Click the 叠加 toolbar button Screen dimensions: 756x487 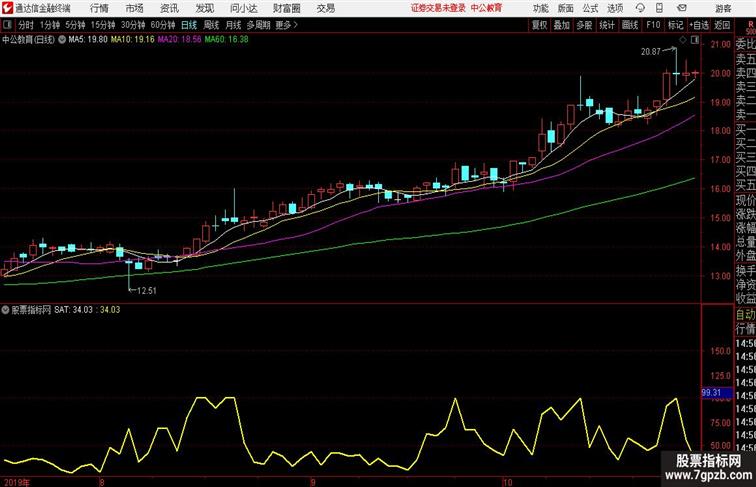tap(562, 25)
